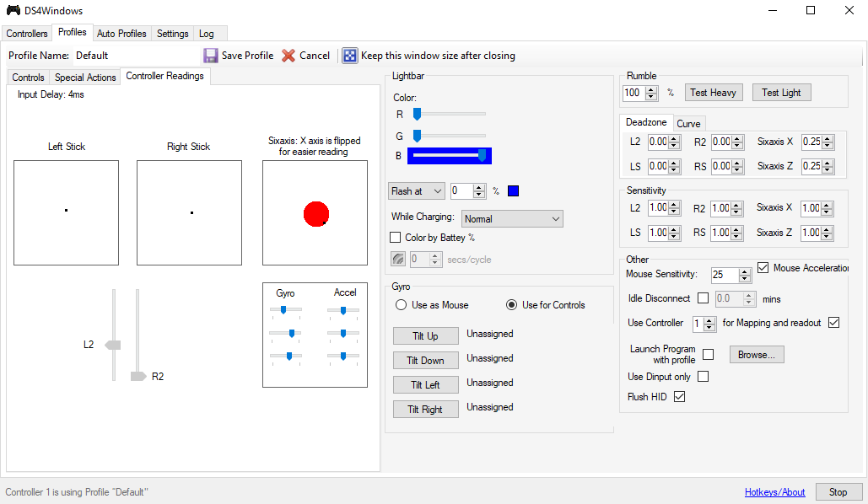Screen dimensions: 868x504
Task: Toggle the Mouse Acceleration checkbox
Action: point(763,268)
